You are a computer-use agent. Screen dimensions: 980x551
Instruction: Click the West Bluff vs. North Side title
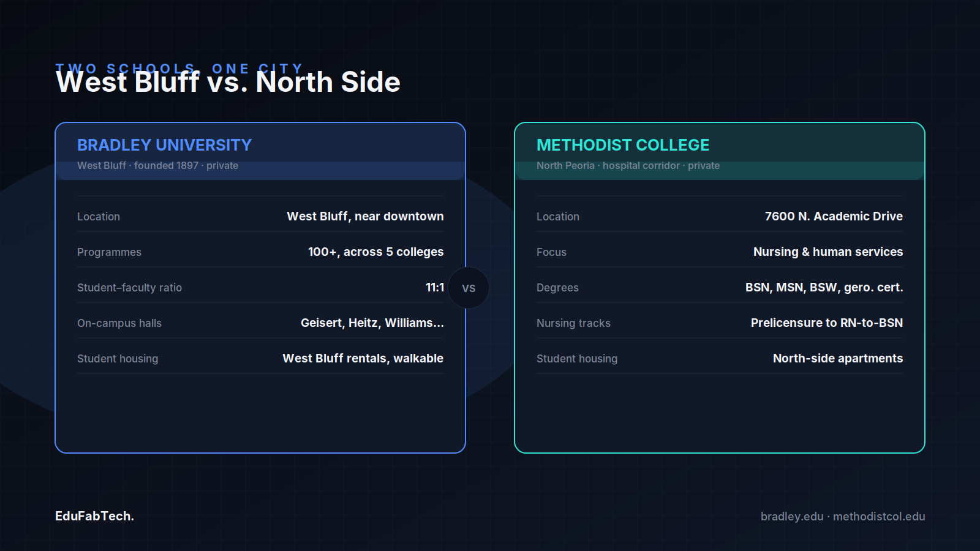tap(228, 82)
